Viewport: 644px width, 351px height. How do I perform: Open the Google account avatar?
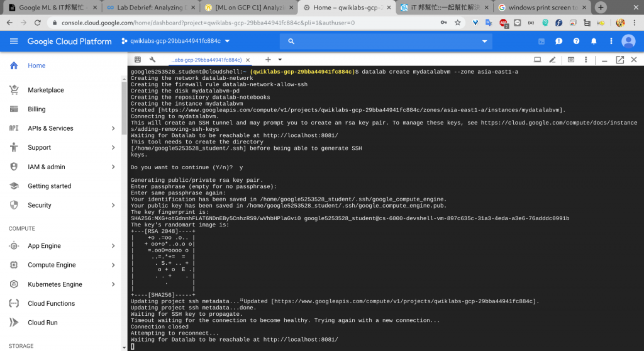pyautogui.click(x=628, y=41)
